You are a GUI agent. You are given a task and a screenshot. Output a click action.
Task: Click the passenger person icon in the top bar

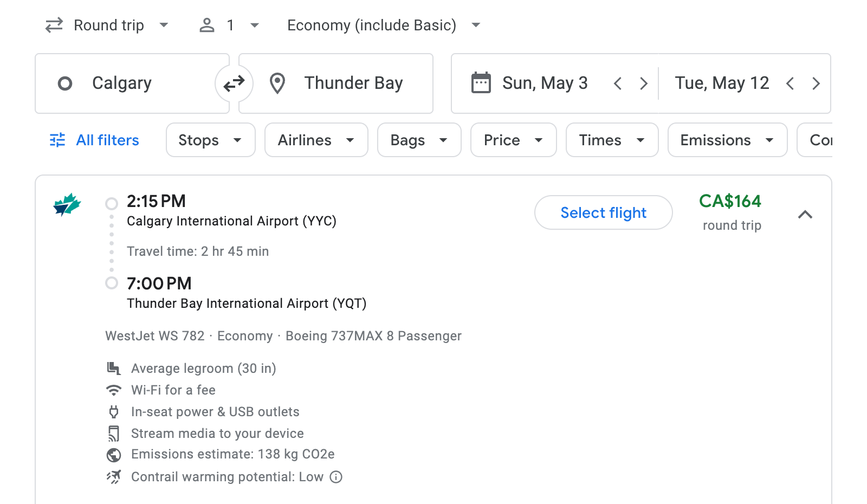click(x=206, y=25)
